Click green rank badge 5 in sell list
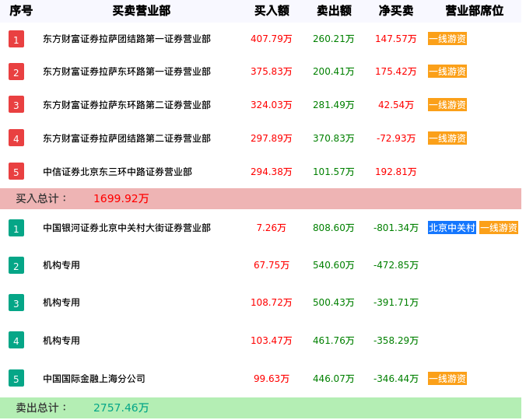526x420 pixels. (16, 379)
